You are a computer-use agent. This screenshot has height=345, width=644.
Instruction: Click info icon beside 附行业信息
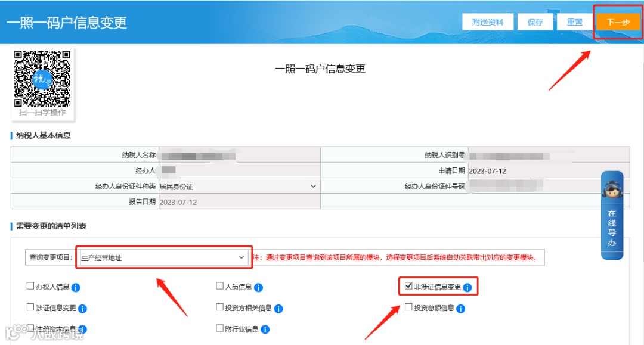[265, 330]
